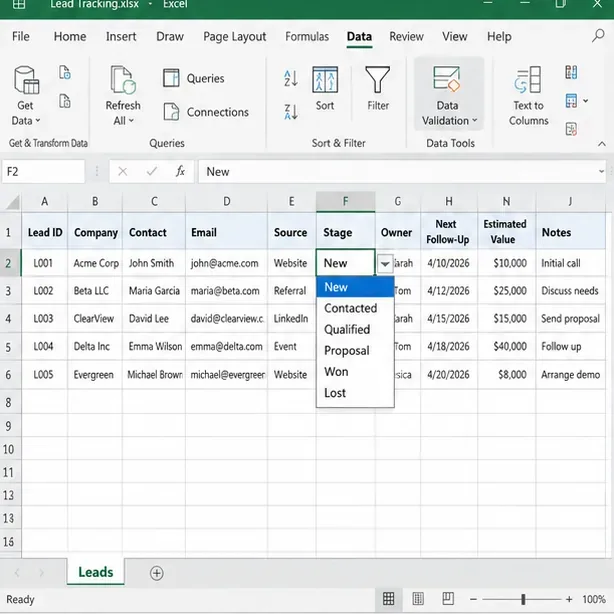Click the $25,000 value cell
614x614 pixels.
[507, 291]
